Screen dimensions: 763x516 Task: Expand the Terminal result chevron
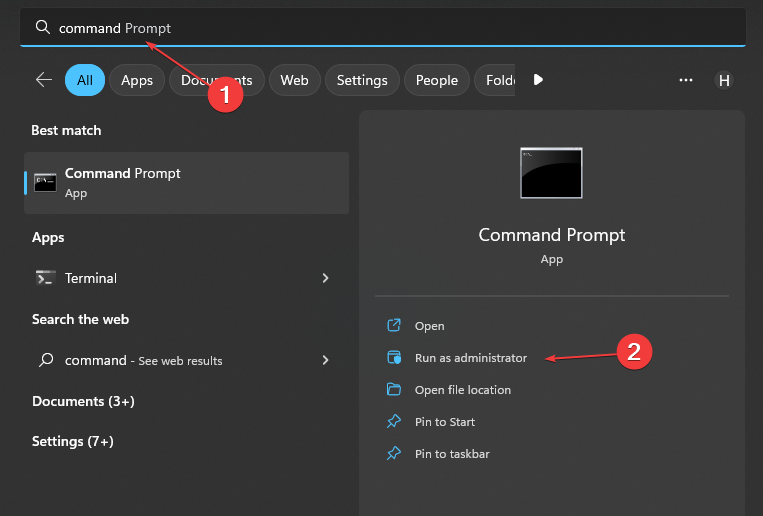325,278
